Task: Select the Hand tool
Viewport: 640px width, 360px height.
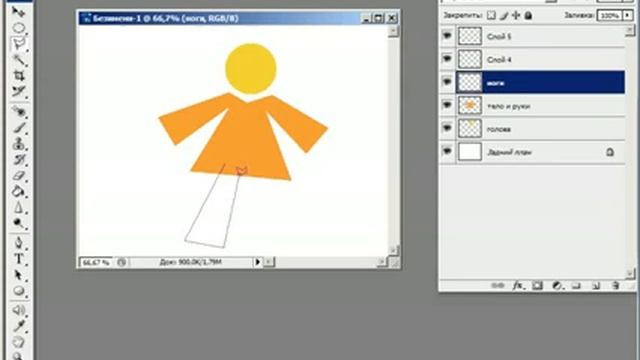Action: (18, 342)
